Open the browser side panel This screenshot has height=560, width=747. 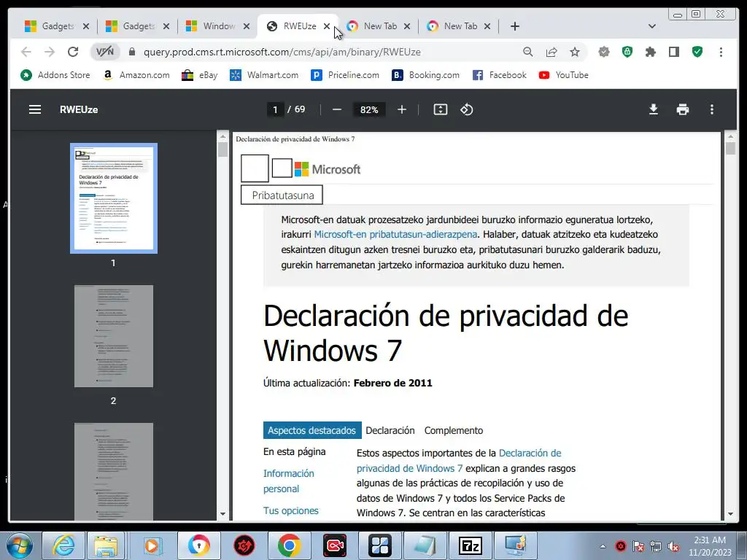pos(673,52)
